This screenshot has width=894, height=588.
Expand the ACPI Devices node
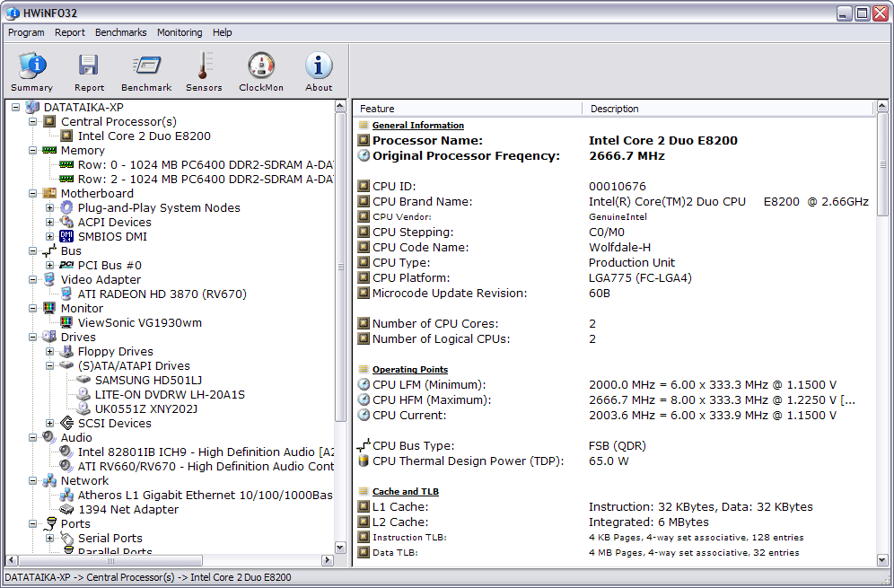[x=49, y=222]
